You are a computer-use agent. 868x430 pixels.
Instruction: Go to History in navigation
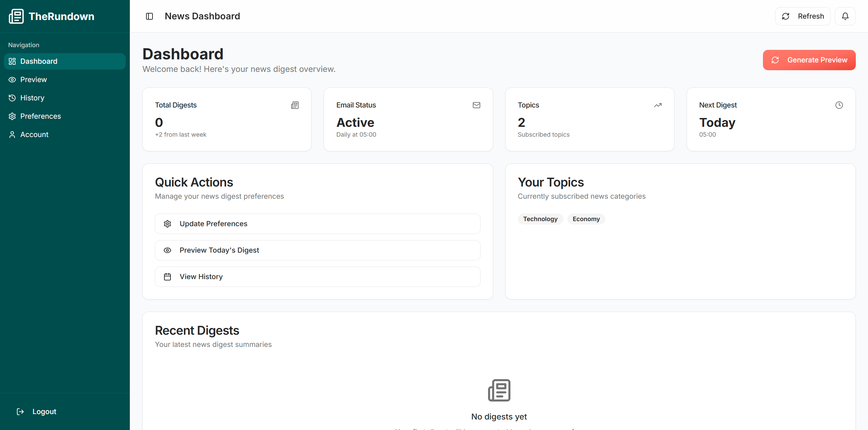(x=32, y=98)
